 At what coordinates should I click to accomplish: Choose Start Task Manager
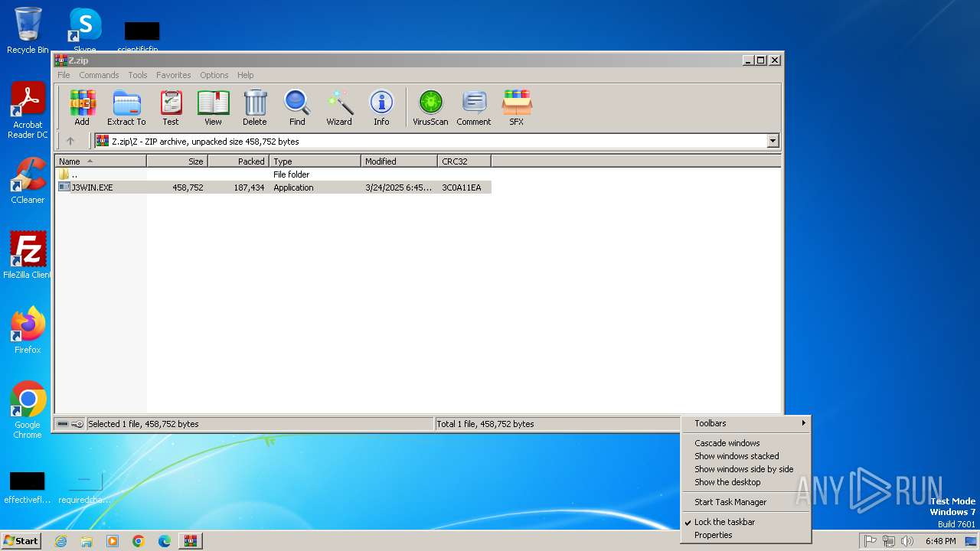point(746,502)
